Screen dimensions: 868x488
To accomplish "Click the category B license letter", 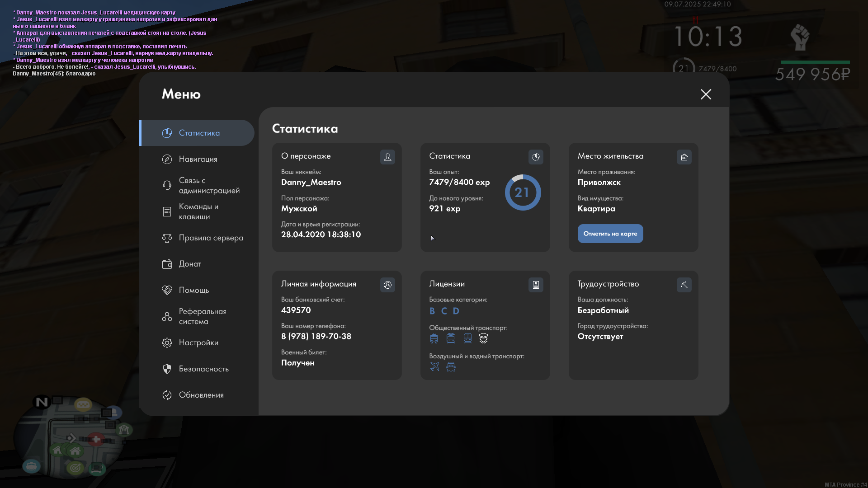I will point(432,311).
